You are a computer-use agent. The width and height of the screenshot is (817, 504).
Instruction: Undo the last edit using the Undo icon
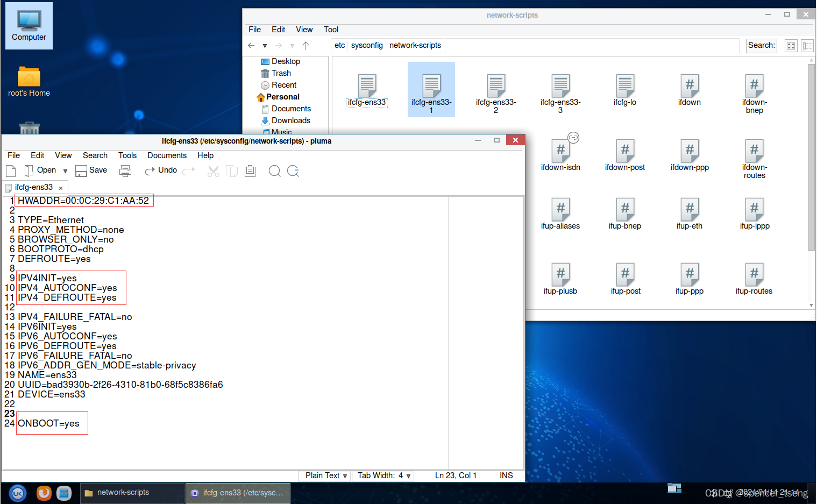click(160, 170)
